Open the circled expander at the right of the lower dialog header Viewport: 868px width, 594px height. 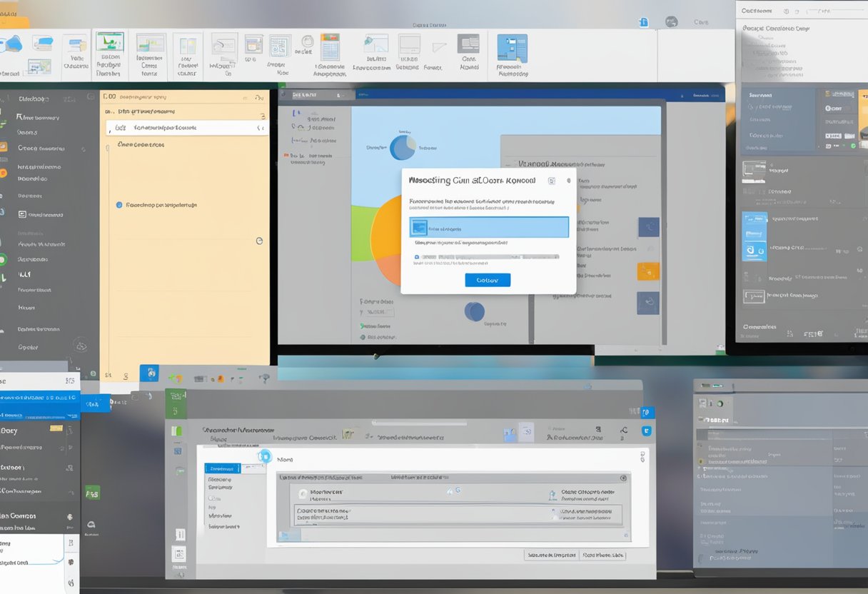coord(622,478)
